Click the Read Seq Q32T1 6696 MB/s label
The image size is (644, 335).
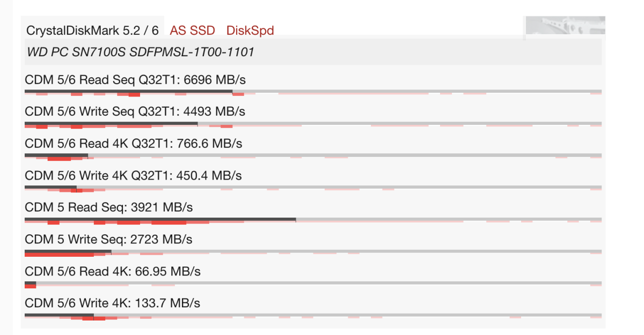(x=135, y=80)
